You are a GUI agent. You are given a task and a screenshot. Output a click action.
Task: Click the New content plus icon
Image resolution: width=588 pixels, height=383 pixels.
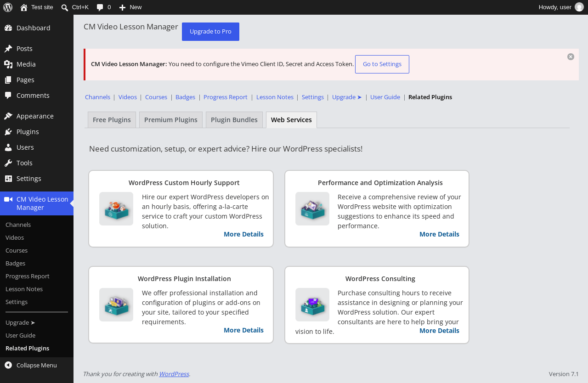coord(122,7)
